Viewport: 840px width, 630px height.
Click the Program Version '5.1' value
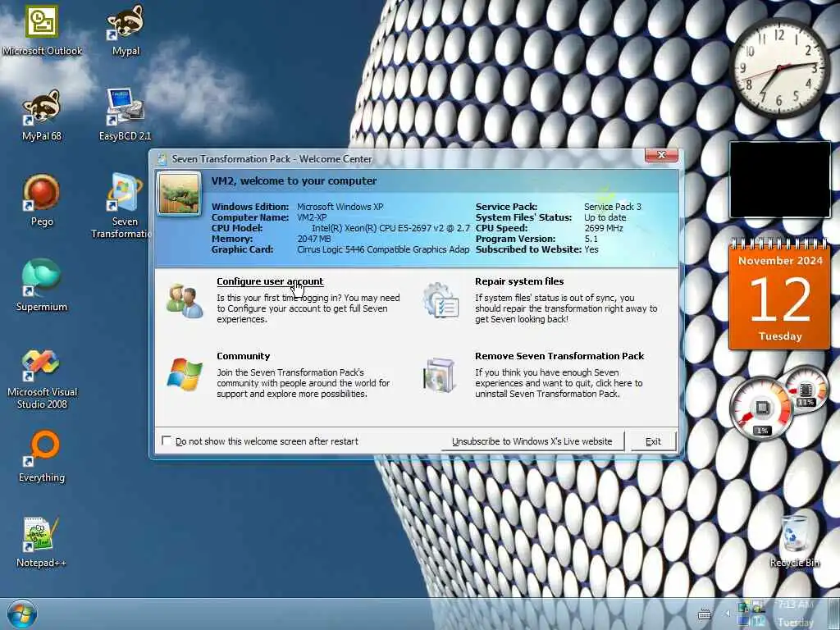(591, 239)
